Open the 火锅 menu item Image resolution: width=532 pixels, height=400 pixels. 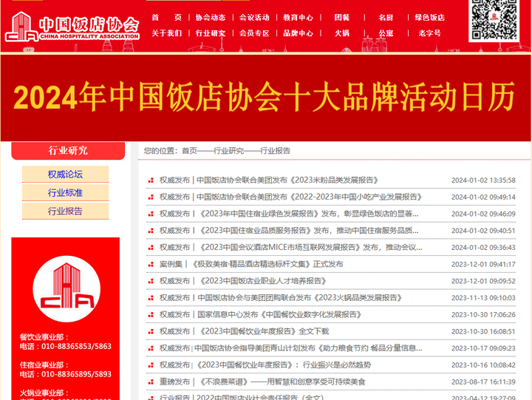341,33
